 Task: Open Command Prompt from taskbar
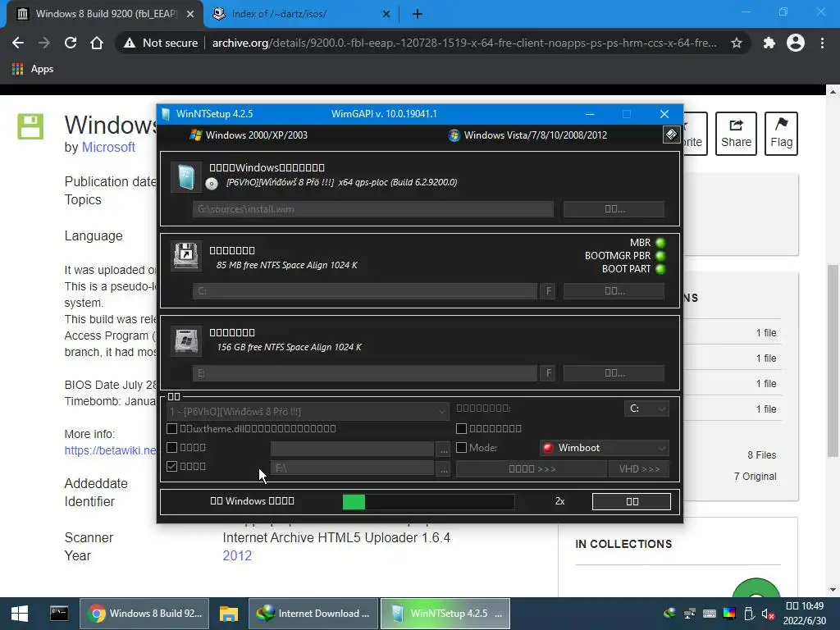point(59,614)
